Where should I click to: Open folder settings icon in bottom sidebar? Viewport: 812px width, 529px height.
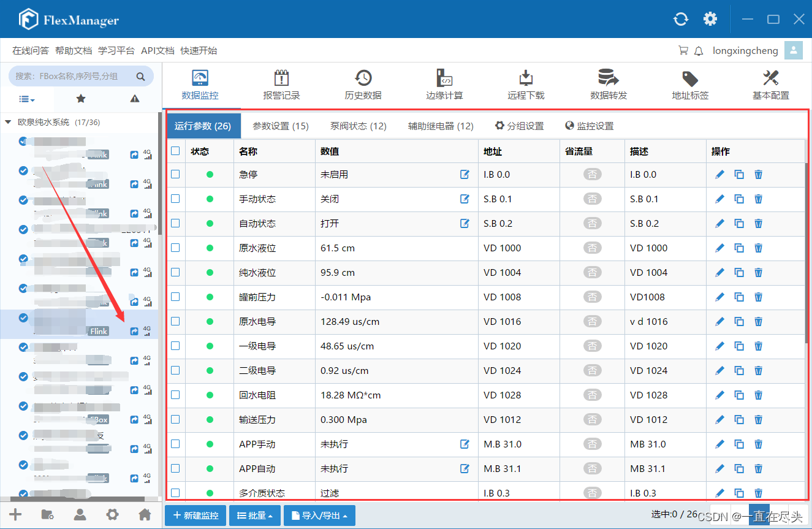47,514
